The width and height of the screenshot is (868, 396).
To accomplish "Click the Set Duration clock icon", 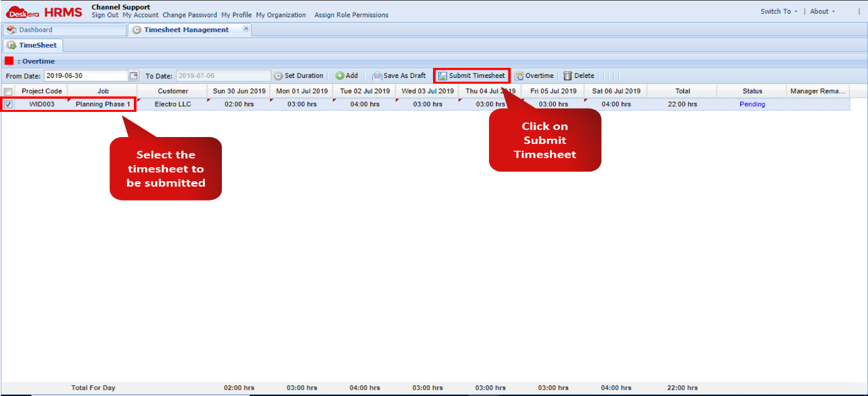I will 278,75.
